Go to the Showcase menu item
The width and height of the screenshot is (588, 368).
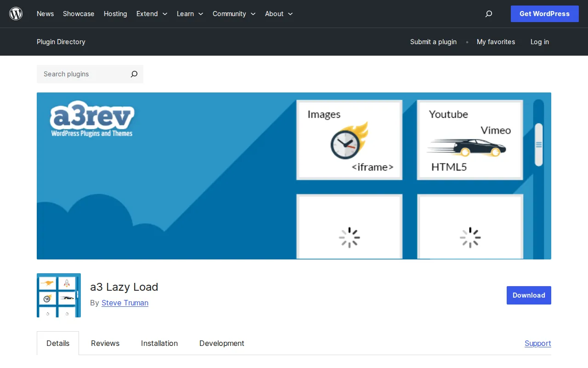tap(78, 14)
